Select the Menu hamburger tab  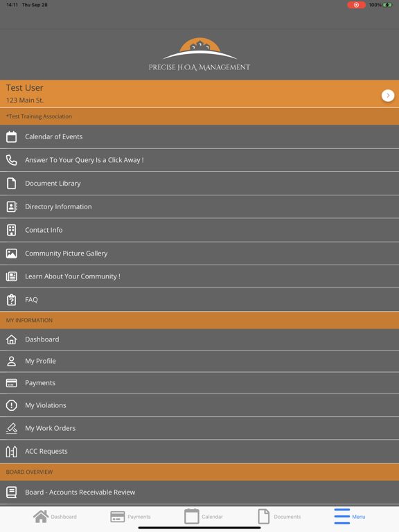tap(350, 517)
